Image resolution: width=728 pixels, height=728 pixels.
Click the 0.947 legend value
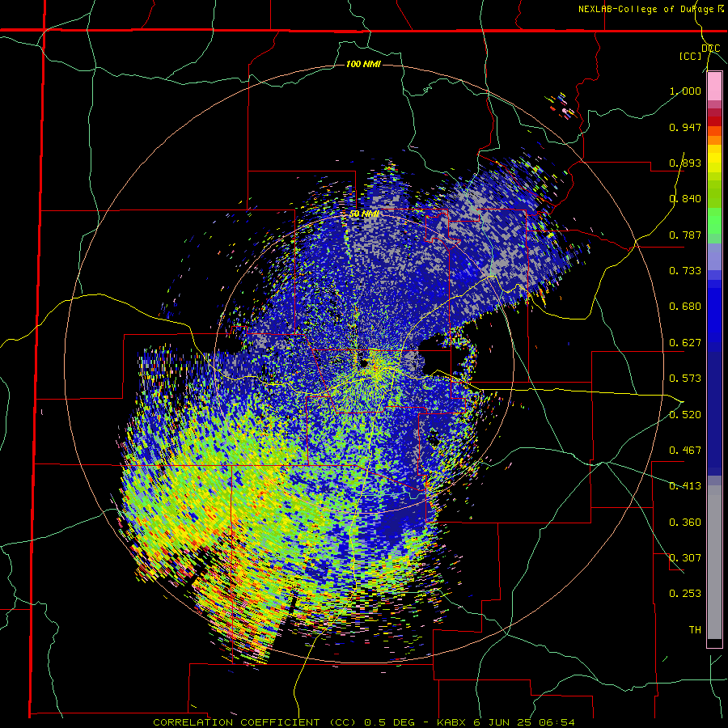685,127
